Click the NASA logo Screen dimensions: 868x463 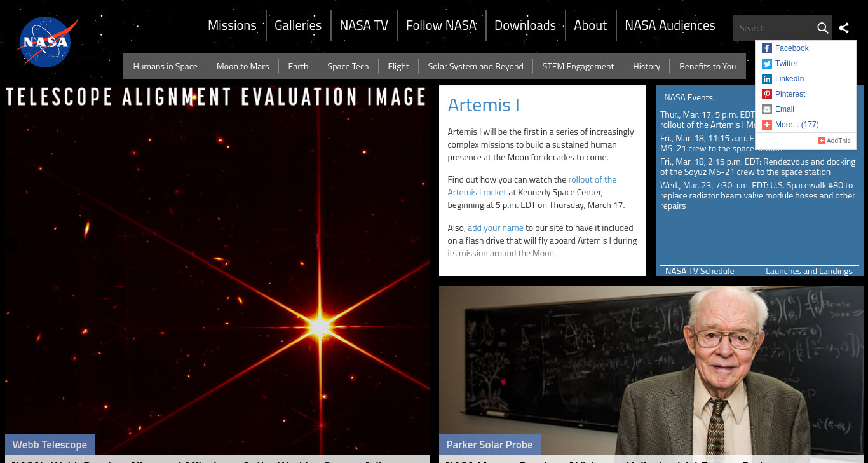48,42
